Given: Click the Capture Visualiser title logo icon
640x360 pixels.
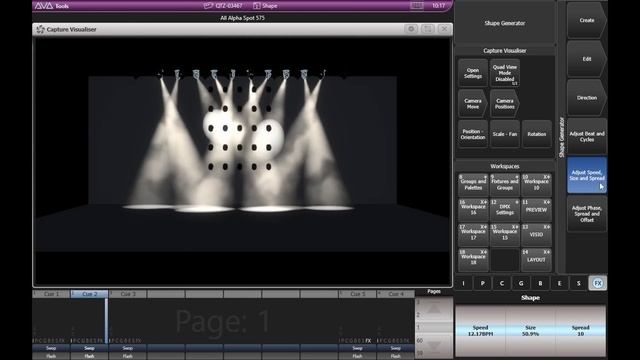Looking at the screenshot, I should 40,29.
